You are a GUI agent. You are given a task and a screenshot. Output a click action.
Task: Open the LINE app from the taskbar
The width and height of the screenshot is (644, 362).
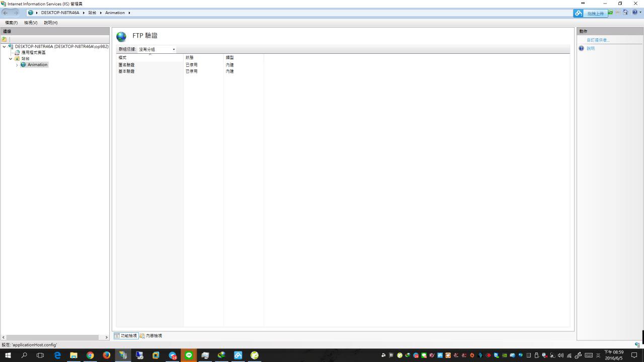pos(189,355)
